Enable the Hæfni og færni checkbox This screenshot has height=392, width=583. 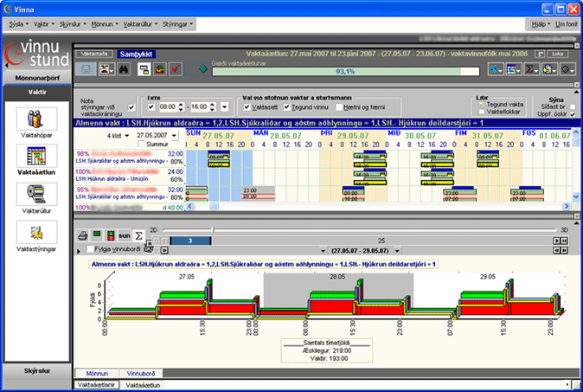click(339, 107)
